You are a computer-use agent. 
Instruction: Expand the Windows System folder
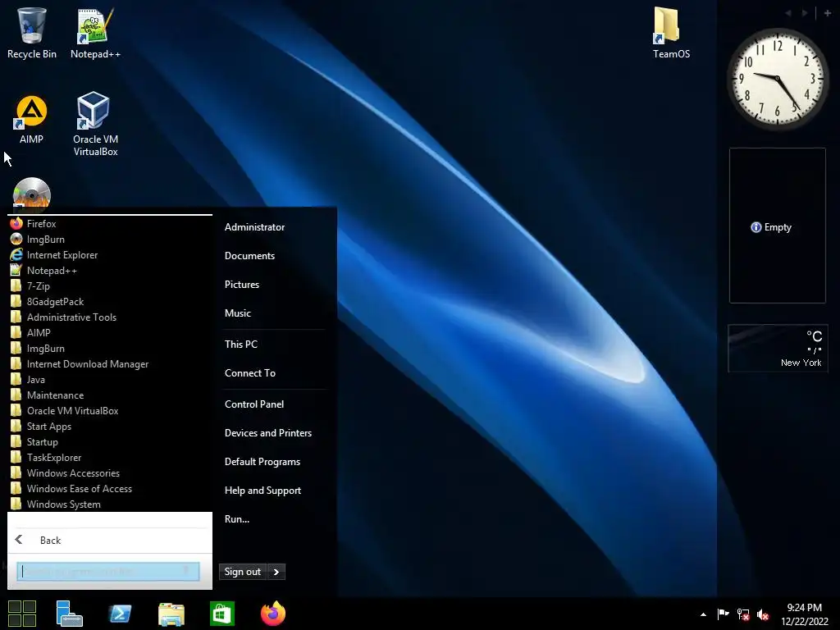tap(110, 504)
